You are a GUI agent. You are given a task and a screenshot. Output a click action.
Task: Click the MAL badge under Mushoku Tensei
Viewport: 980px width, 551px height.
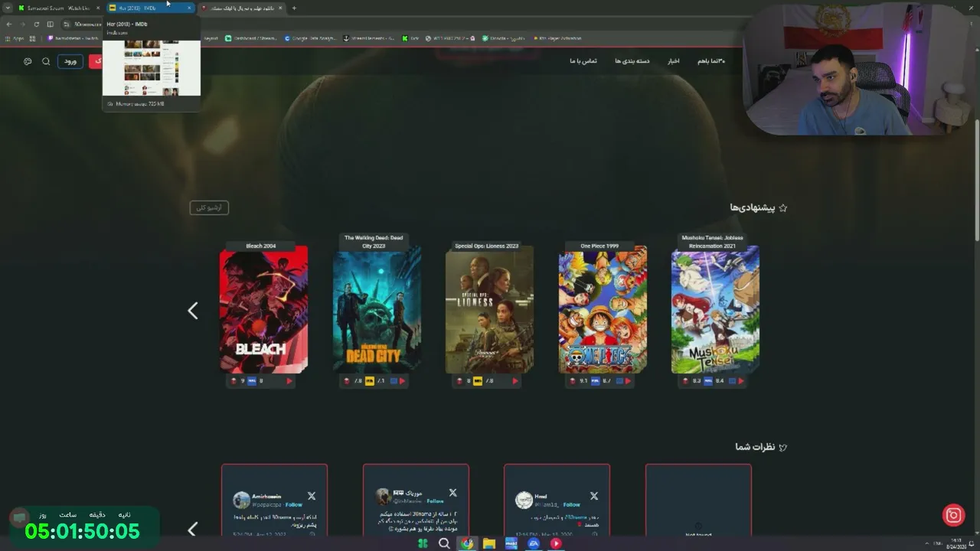pyautogui.click(x=708, y=381)
